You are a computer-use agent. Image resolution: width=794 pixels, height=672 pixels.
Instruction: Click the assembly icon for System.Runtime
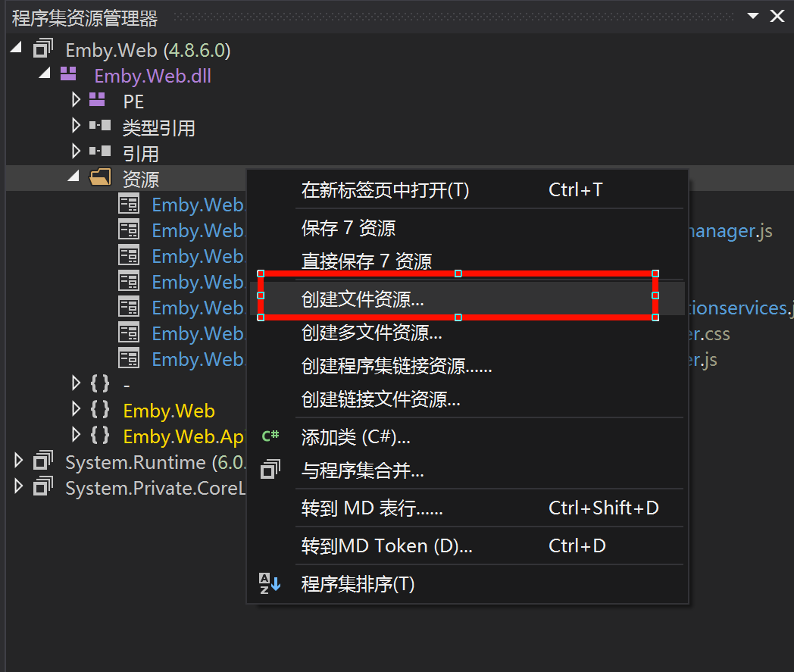pyautogui.click(x=43, y=462)
